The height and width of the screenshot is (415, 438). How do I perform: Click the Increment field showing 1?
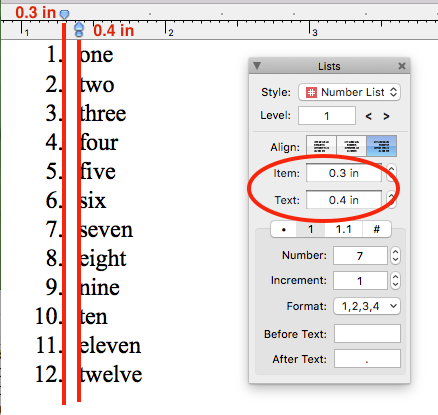click(360, 281)
